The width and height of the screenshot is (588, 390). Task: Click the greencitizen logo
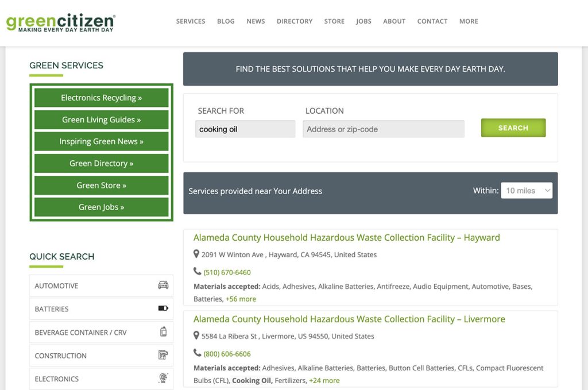pos(61,22)
